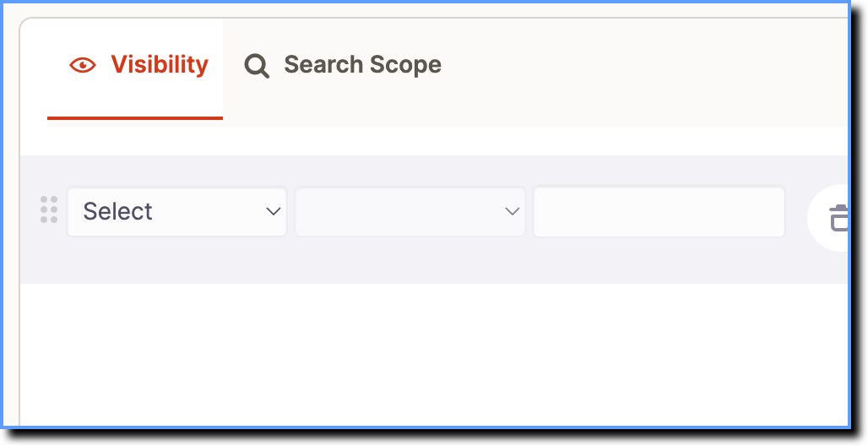Click the magnifier icon beside Search Scope

click(x=257, y=66)
